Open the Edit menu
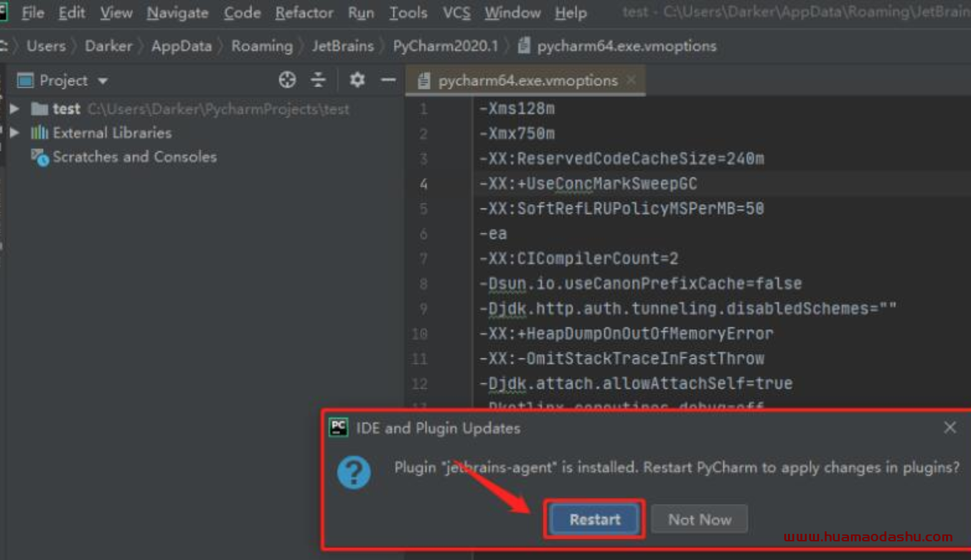The height and width of the screenshot is (560, 971). pos(72,12)
